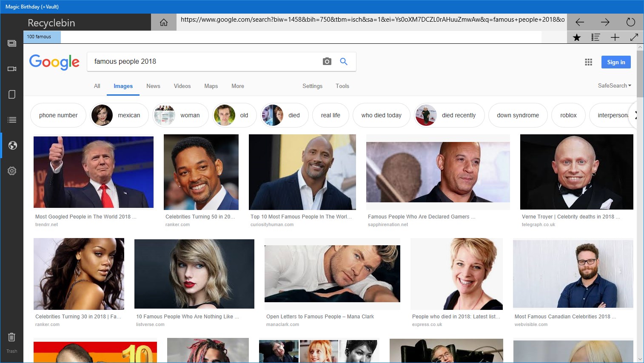
Task: Navigate forward with right arrow
Action: pos(605,22)
